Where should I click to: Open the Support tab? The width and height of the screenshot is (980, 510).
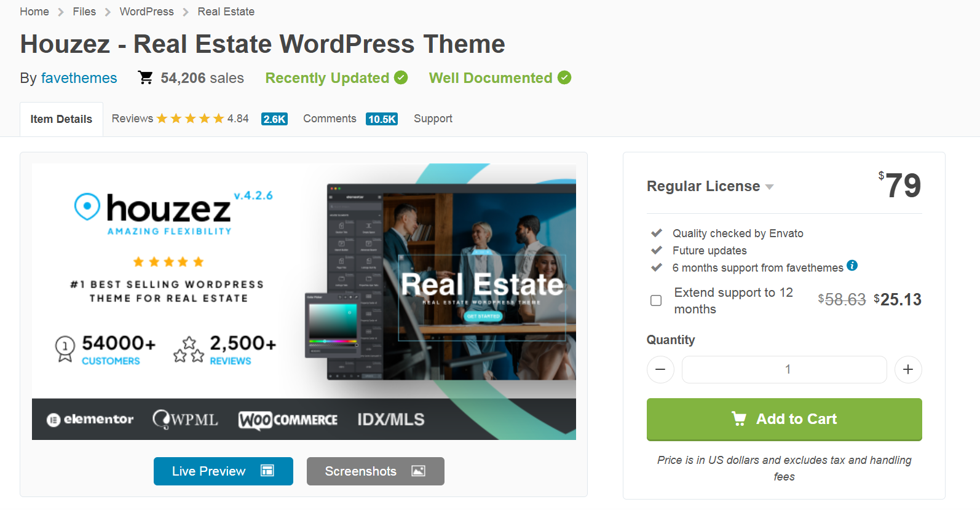pos(433,119)
